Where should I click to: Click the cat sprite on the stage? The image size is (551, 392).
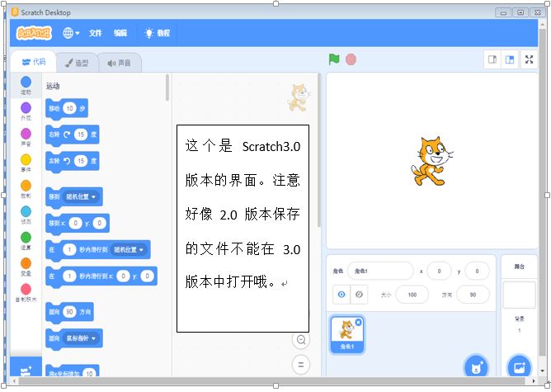pos(431,161)
